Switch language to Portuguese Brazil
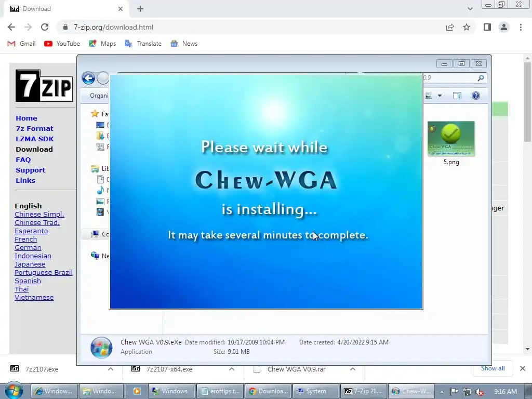 coord(44,272)
